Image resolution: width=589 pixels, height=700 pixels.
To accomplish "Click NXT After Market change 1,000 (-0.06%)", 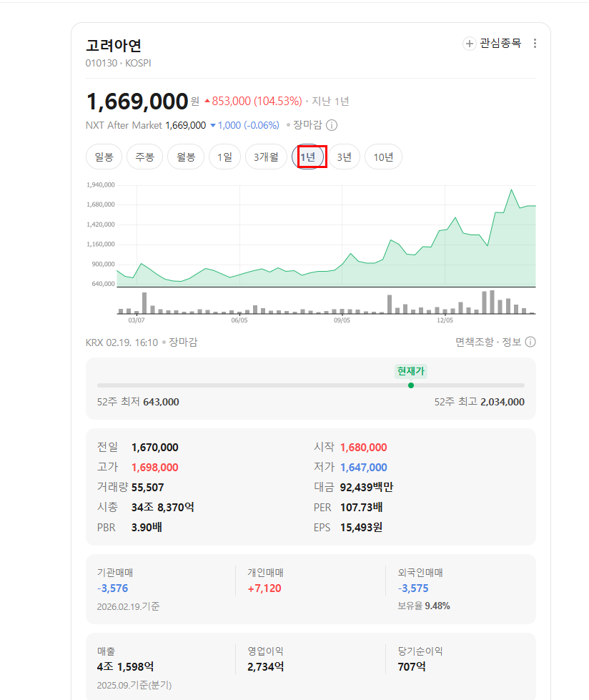I will [244, 125].
